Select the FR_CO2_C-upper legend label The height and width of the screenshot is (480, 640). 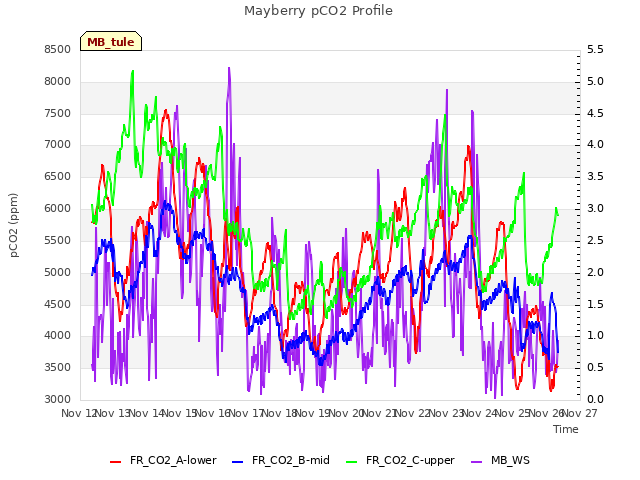click(x=410, y=460)
